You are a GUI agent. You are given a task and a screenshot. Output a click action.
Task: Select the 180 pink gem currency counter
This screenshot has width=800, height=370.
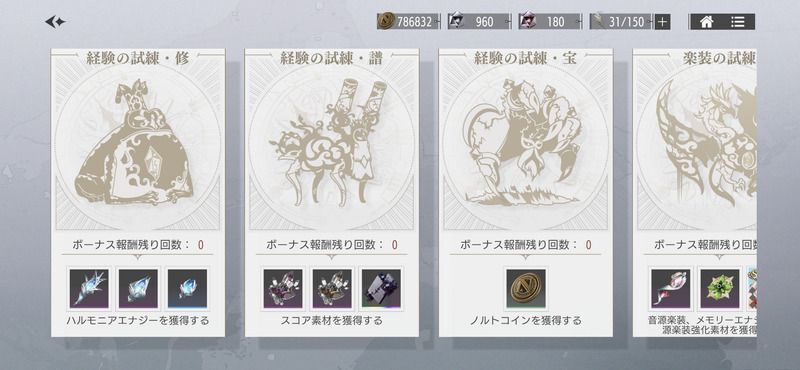pyautogui.click(x=549, y=21)
